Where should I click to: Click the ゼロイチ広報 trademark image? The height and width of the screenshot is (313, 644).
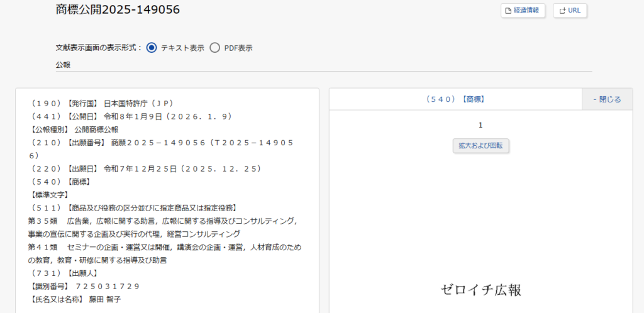481,290
